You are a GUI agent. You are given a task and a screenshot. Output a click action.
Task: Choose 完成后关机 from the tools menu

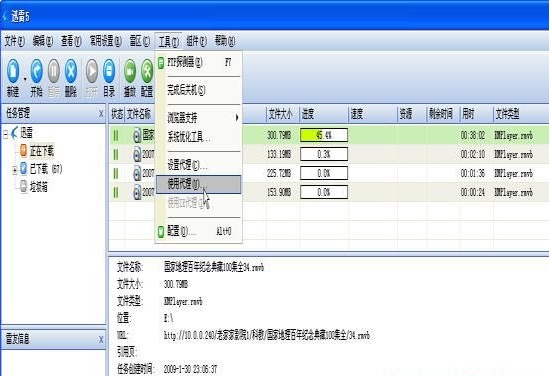click(x=199, y=90)
